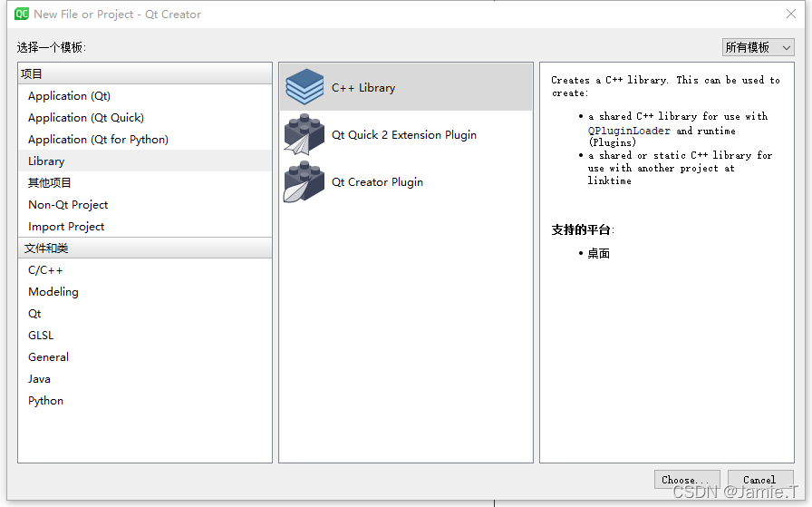The width and height of the screenshot is (812, 507).
Task: Choose the C++ Library template label
Action: [363, 88]
